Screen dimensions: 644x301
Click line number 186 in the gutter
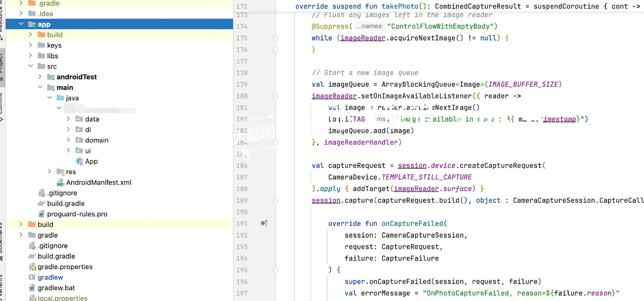(242, 166)
